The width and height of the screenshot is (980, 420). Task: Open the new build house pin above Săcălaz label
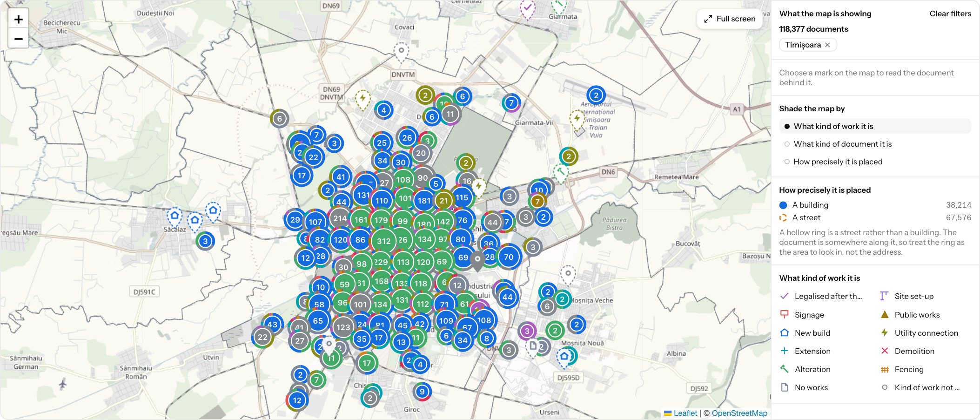(x=175, y=217)
